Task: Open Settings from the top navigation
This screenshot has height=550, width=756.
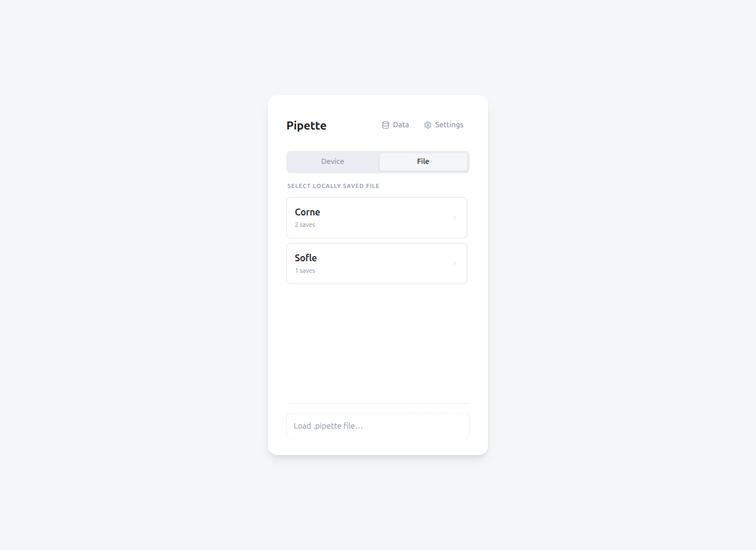Action: click(x=444, y=124)
